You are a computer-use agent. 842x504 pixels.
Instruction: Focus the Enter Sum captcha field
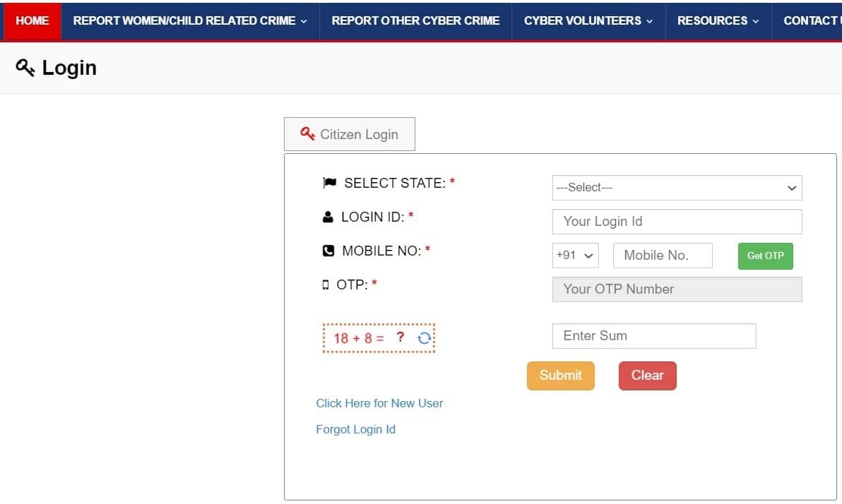654,336
